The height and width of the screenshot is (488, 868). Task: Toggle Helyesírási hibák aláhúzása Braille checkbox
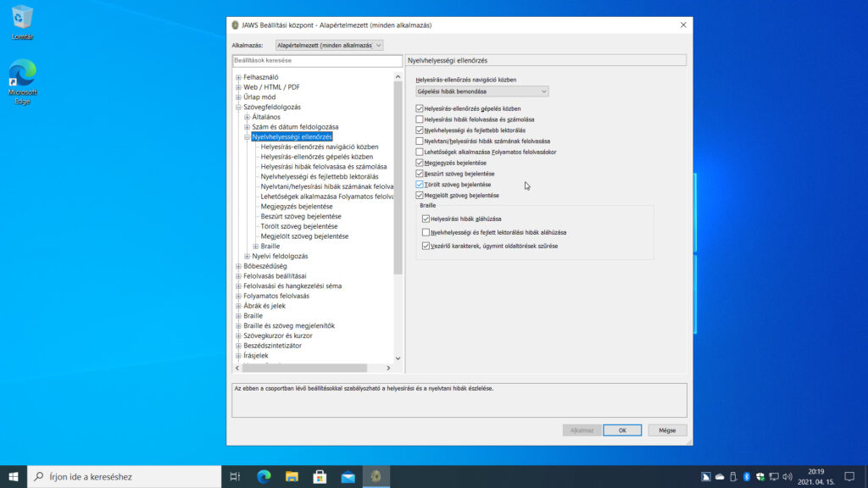[x=426, y=219]
